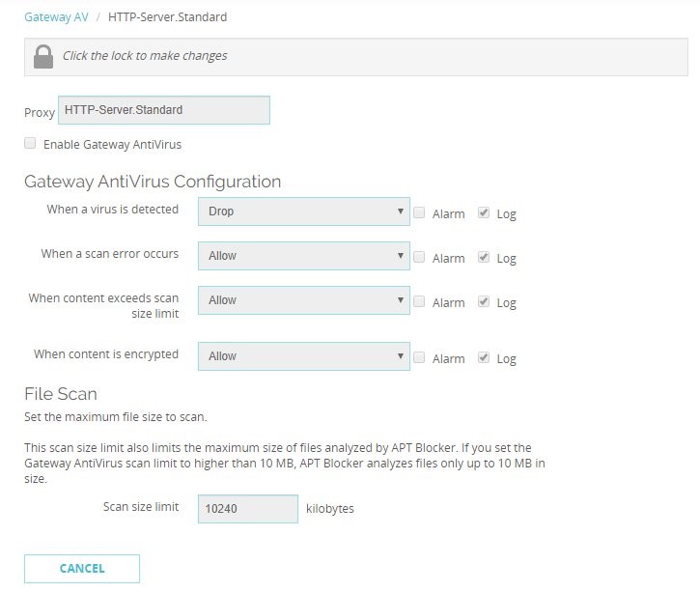Check Alarm for content exceeds scan size limit
Screen dimensions: 700x592
[x=419, y=301]
